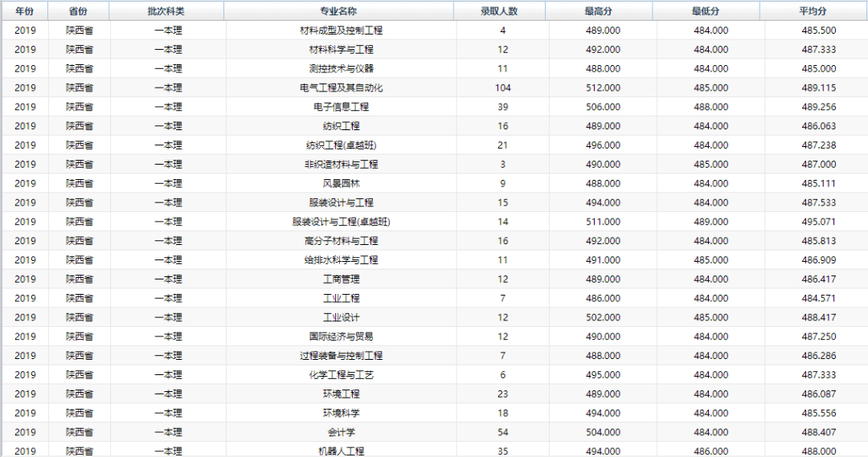Select the lowest score 488.000 cell

click(x=710, y=107)
